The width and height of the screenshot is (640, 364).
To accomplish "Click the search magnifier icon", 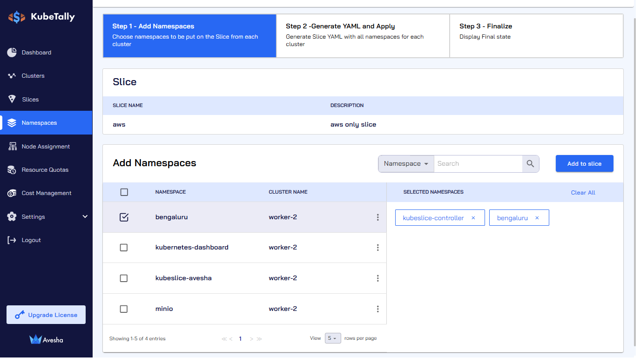I will tap(531, 164).
